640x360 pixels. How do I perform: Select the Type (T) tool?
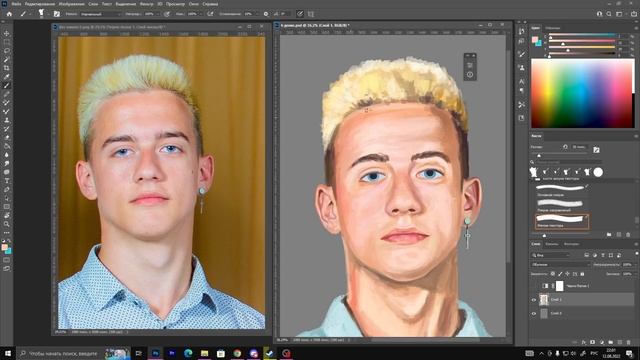(x=7, y=181)
